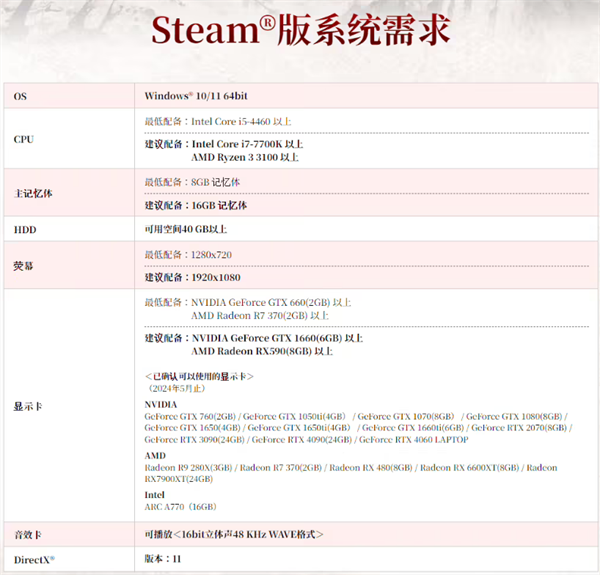The width and height of the screenshot is (600, 575).
Task: Select the DirectX® row label
Action: [34, 560]
